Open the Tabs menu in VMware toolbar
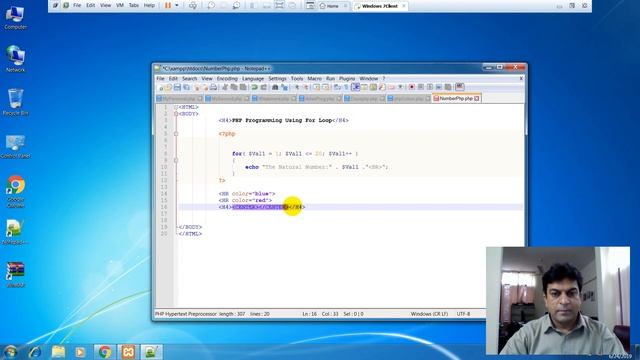This screenshot has width=640, height=360. [134, 5]
